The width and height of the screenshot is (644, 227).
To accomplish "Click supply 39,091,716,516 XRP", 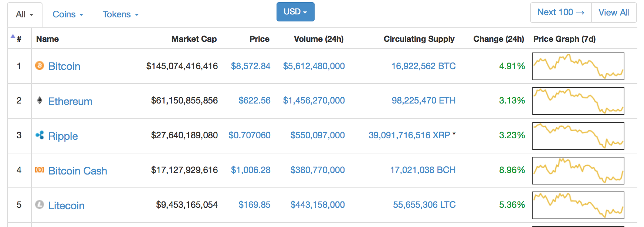I will (409, 135).
